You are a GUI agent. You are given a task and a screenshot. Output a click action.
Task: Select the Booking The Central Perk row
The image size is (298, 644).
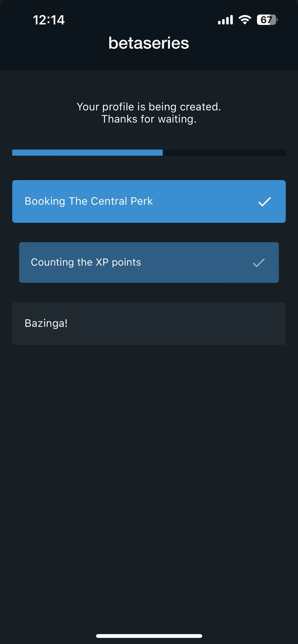(149, 201)
